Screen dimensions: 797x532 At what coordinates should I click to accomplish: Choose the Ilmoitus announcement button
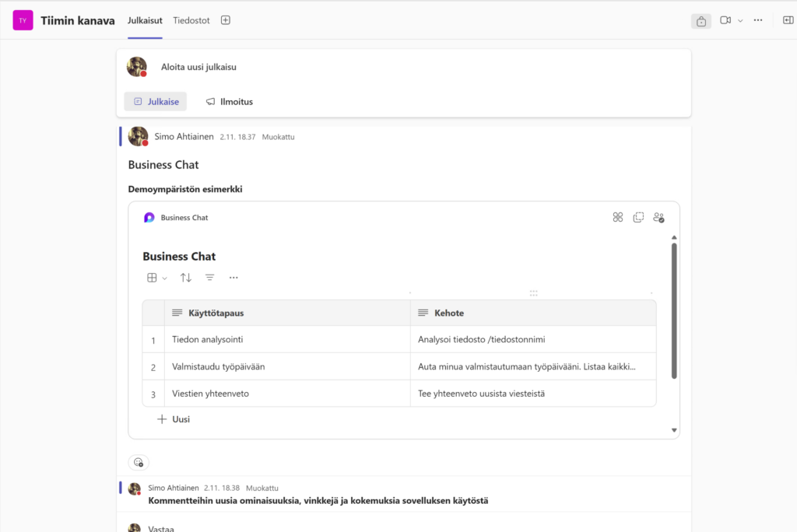click(230, 102)
